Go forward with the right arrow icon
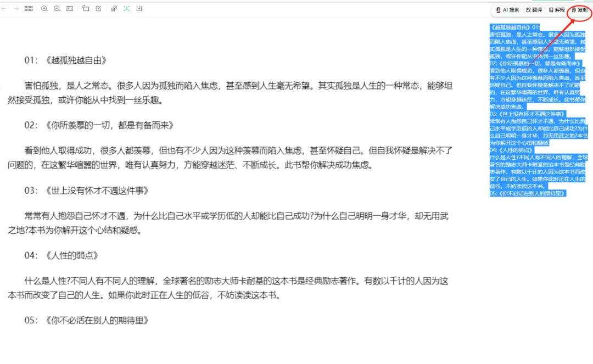 tap(16, 8)
